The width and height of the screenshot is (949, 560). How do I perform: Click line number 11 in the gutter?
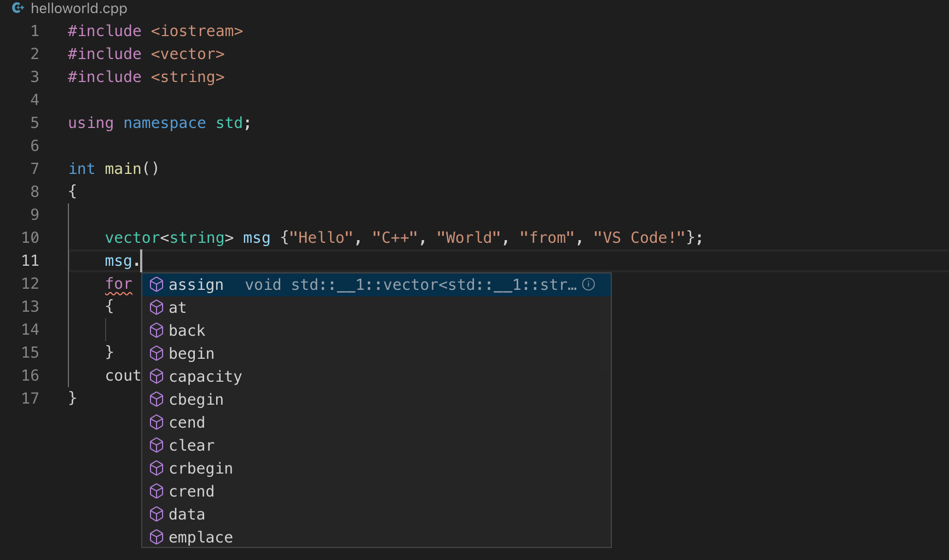point(30,260)
